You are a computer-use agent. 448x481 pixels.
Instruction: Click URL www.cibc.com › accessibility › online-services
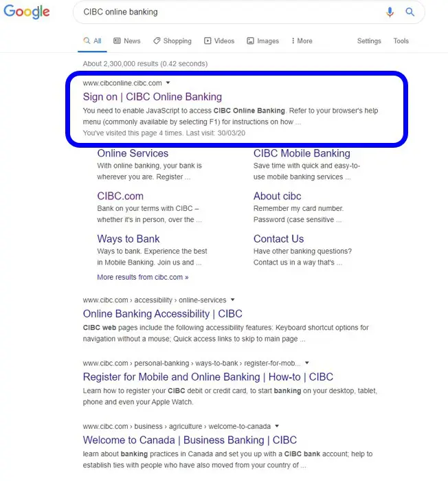155,300
